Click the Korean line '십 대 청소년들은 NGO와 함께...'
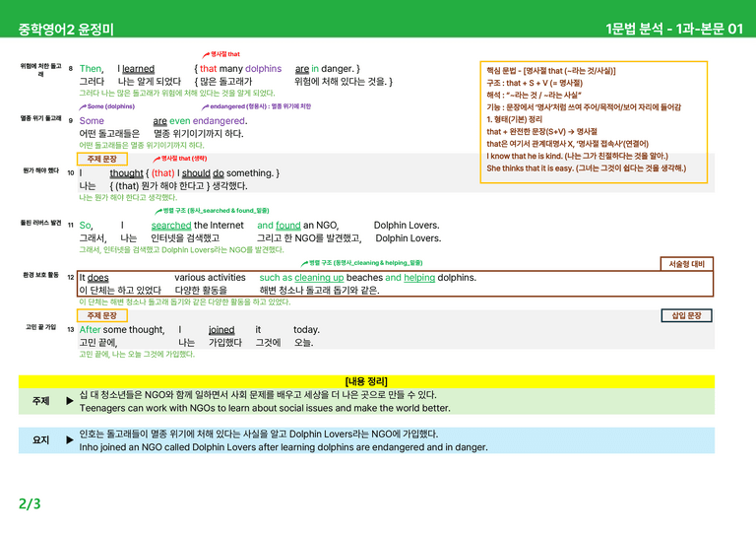 click(258, 395)
